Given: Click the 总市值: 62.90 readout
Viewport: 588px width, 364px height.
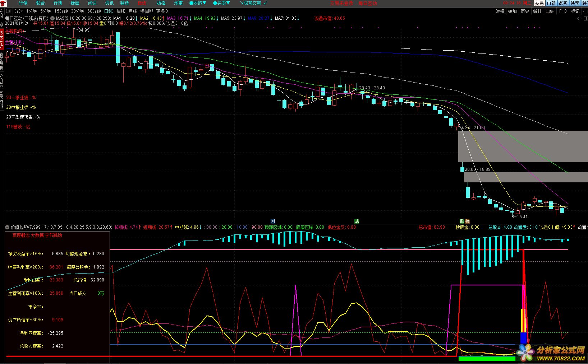Looking at the screenshot, I should (x=432, y=227).
